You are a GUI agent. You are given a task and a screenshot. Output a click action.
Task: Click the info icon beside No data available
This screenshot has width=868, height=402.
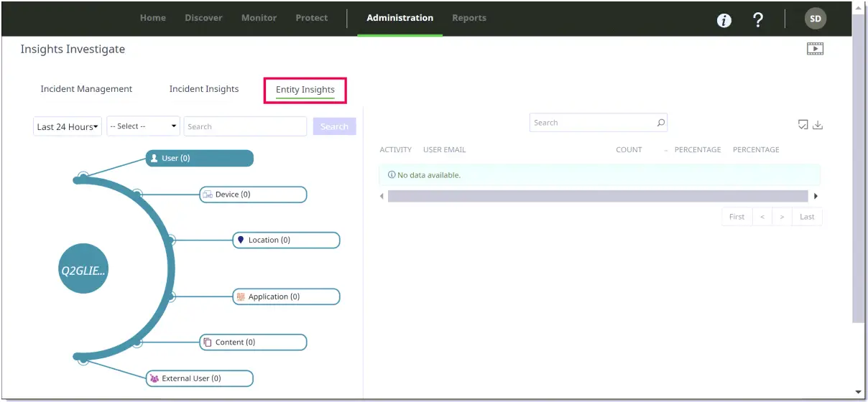(392, 175)
